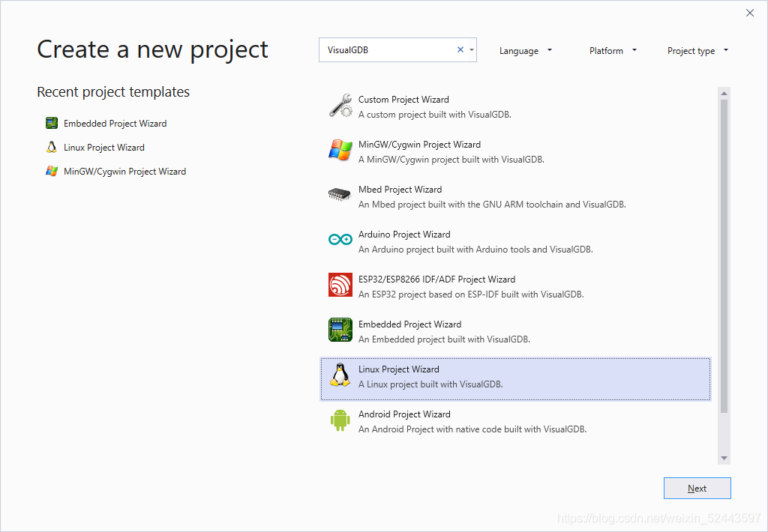Click description 'A MinGW/Cygwin project built with VisualGDB.'

451,160
